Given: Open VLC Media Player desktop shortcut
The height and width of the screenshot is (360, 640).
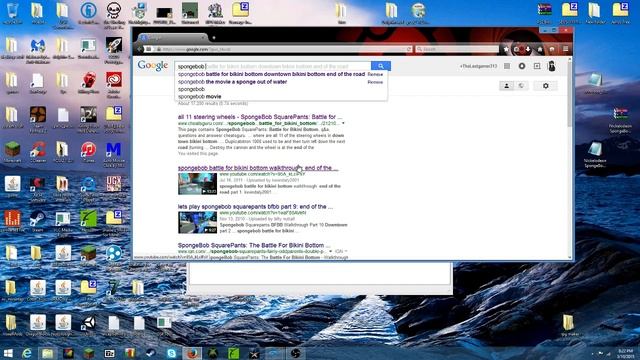Looking at the screenshot, I should (63, 222).
